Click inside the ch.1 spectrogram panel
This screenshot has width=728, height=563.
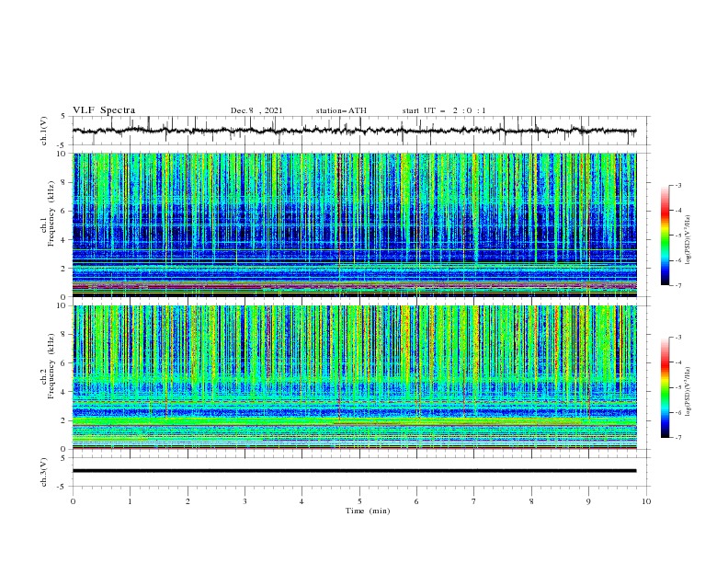click(354, 224)
